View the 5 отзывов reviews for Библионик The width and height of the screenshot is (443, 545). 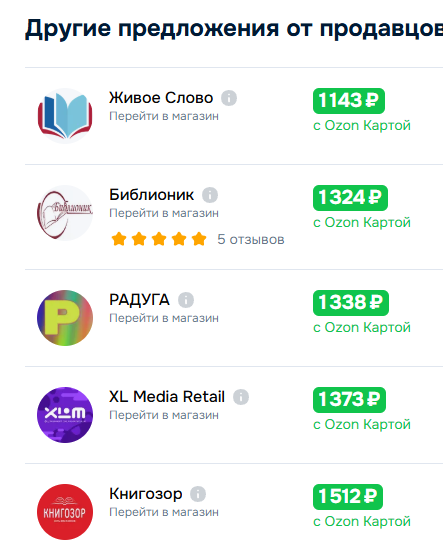coord(251,239)
